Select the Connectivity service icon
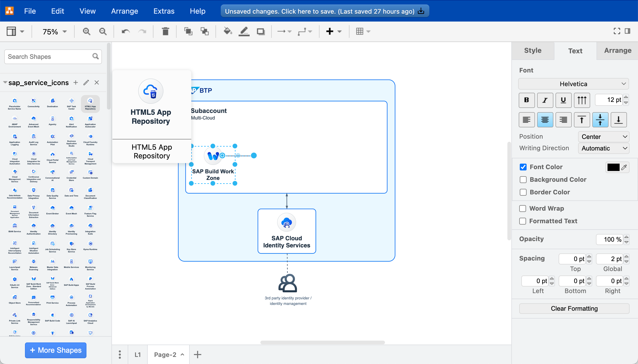The image size is (638, 364). pos(34,103)
